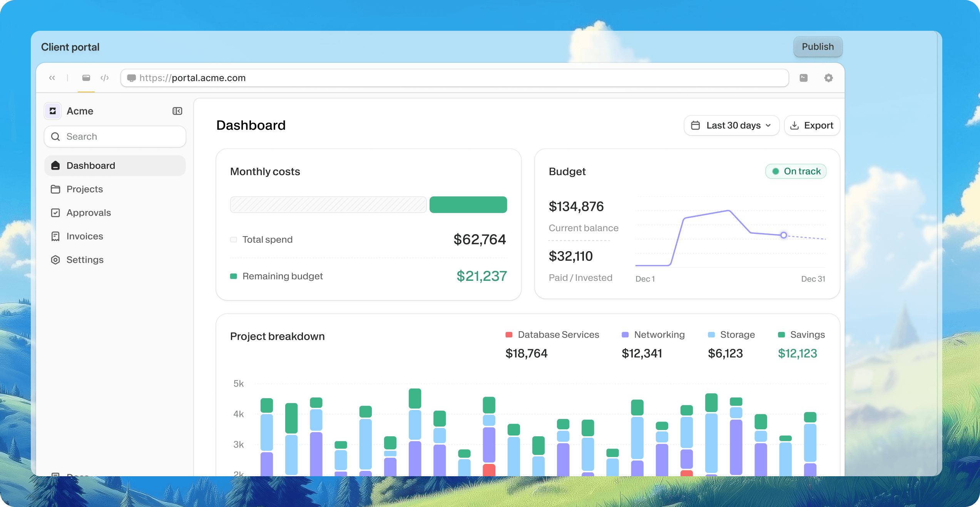Click Export to download dashboard data

[x=811, y=125]
